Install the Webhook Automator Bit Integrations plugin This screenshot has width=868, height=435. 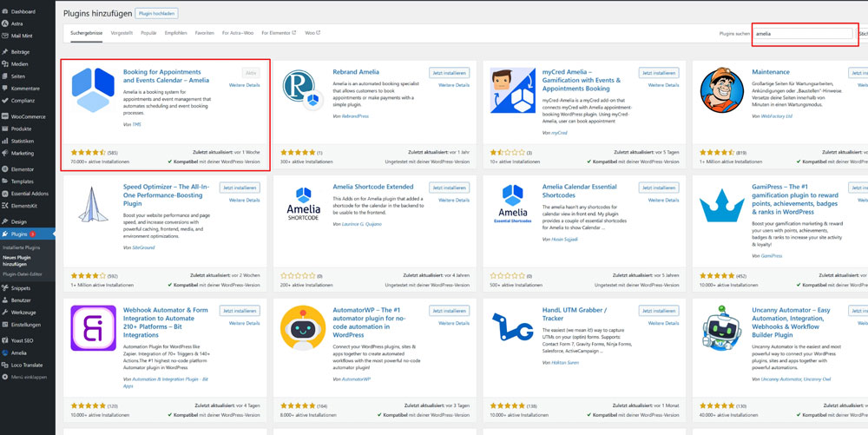(240, 311)
